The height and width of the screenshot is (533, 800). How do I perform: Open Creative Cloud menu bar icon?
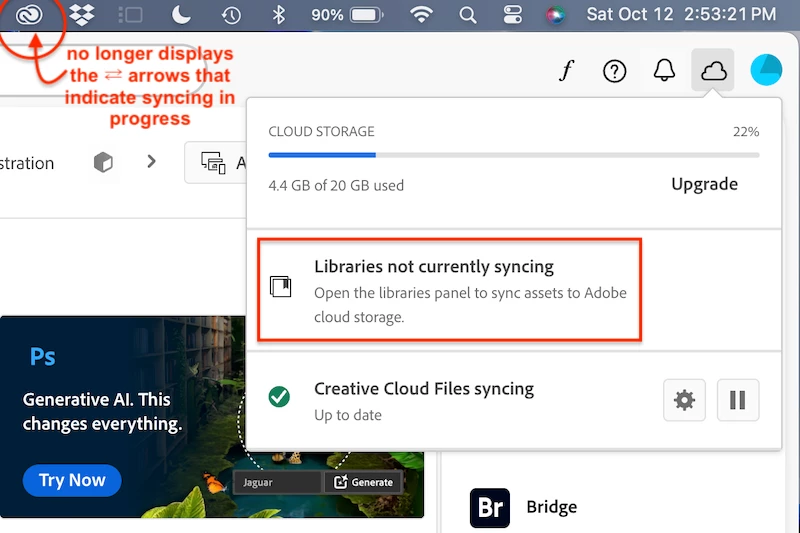29,15
